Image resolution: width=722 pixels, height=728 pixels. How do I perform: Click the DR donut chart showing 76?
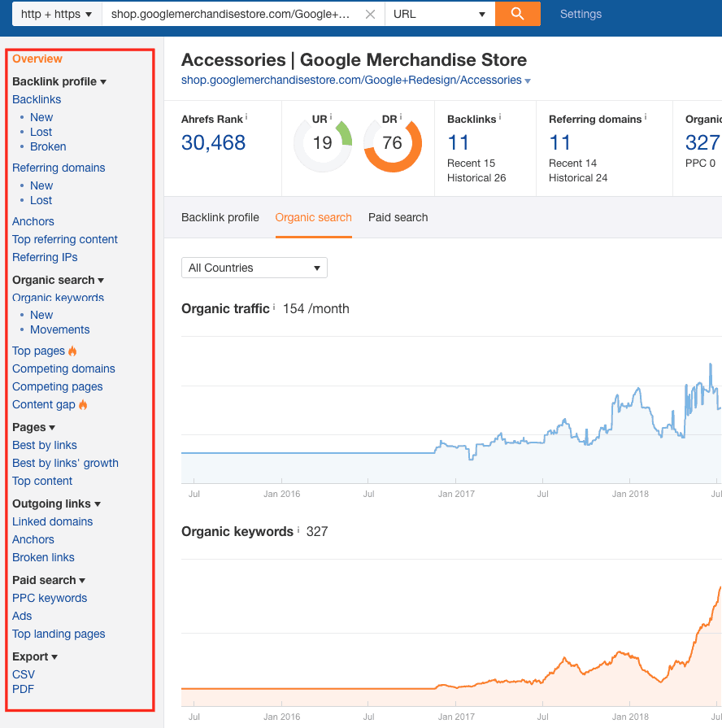[393, 144]
